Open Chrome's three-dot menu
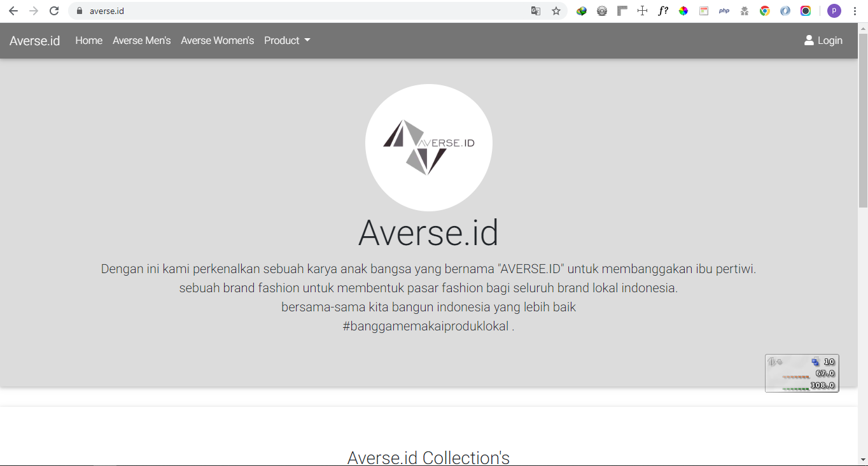Viewport: 868px width, 466px height. point(855,11)
